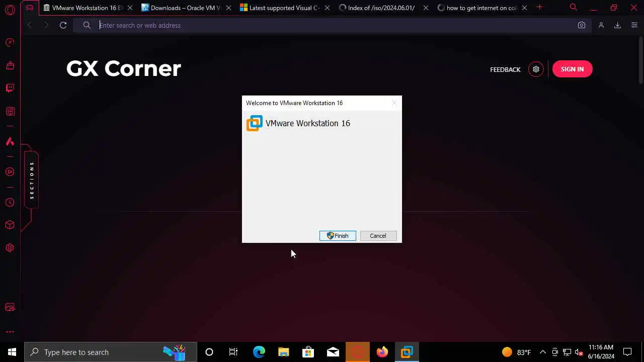Close the Latest supported Visual C tab
The width and height of the screenshot is (644, 362).
[x=327, y=8]
